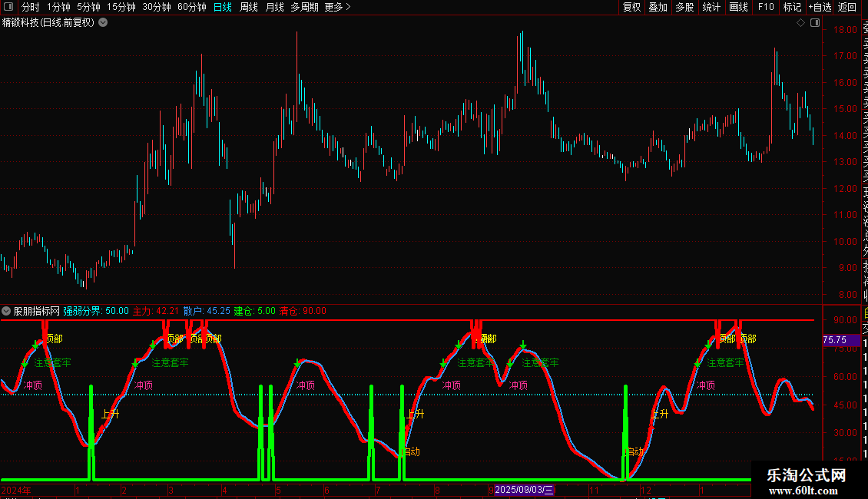Click the 返回 back button
The image size is (868, 499).
tap(847, 7)
